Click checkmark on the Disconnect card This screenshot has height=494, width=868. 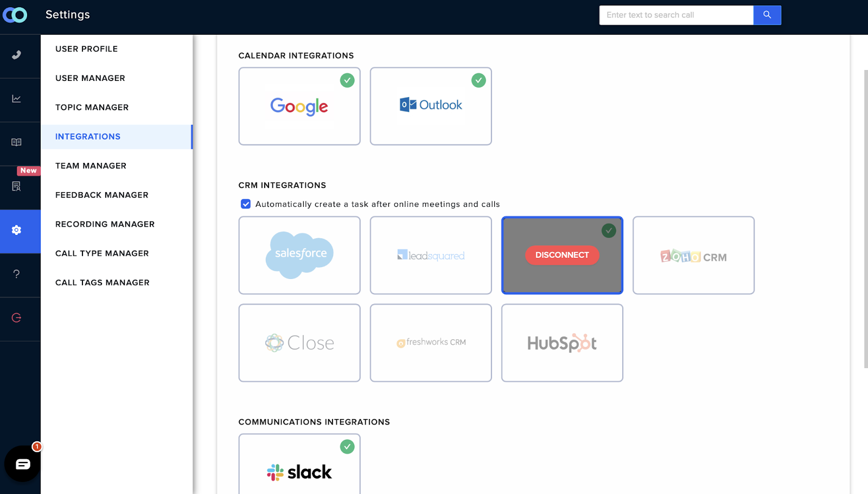click(x=609, y=231)
